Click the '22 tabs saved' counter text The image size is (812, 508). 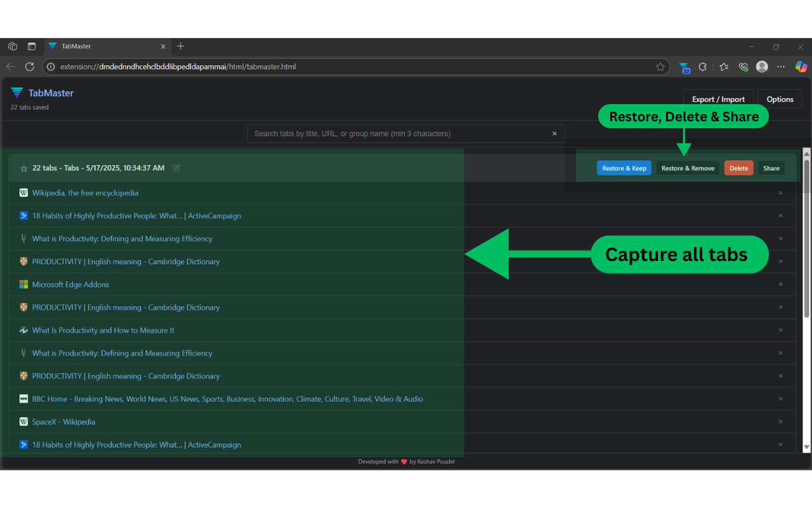tap(29, 107)
